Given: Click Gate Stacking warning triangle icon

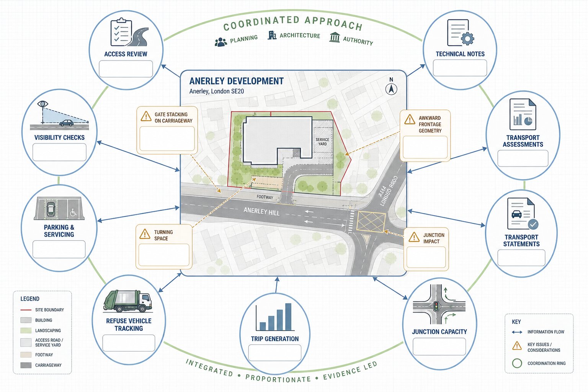Looking at the screenshot, I should pyautogui.click(x=146, y=116).
